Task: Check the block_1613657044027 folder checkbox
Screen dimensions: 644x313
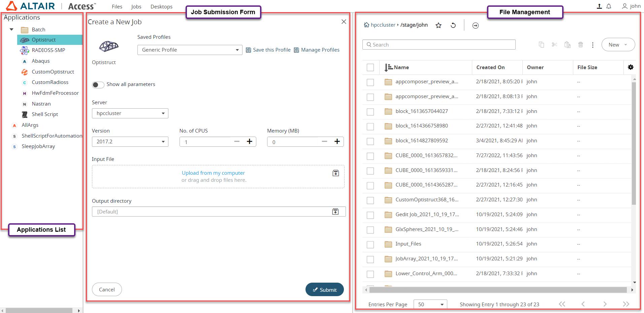Action: click(x=371, y=112)
